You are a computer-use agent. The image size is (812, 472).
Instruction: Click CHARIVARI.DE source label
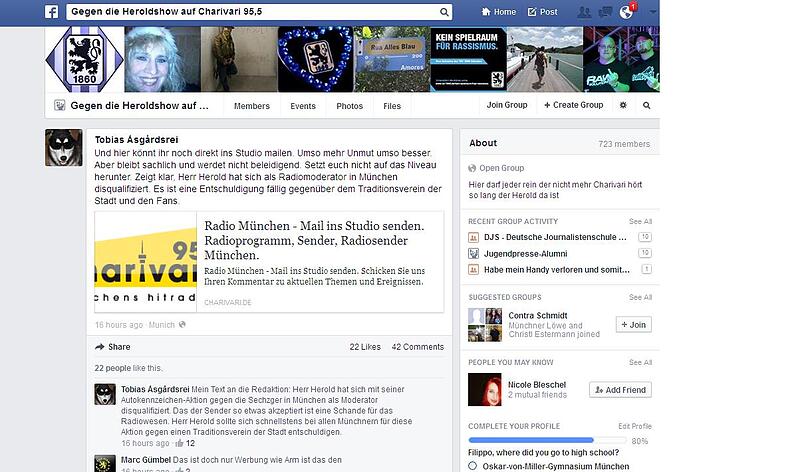point(228,303)
